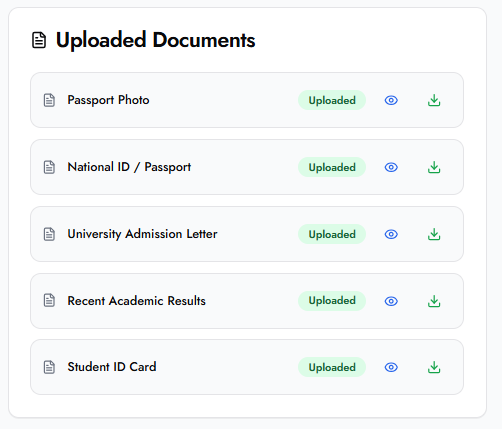
Task: View University Admission Letter via eye icon
Action: tap(391, 234)
